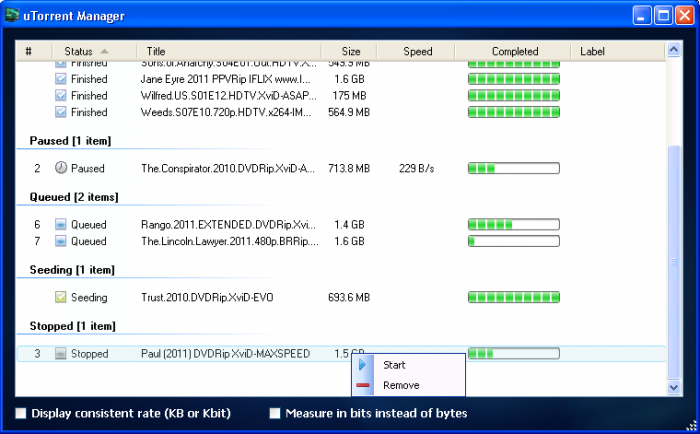Click the Weeds.S07E10 completed progress bar
Image resolution: width=700 pixels, height=434 pixels.
click(x=514, y=112)
